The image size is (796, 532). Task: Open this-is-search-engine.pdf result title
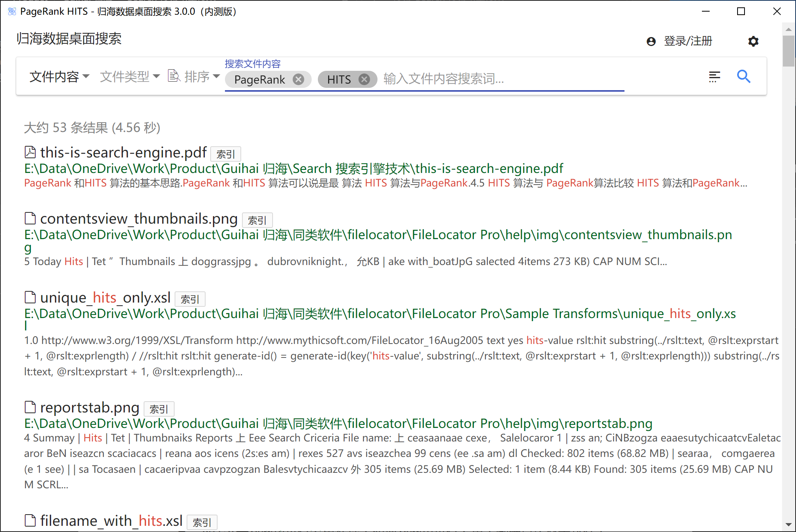pyautogui.click(x=123, y=152)
